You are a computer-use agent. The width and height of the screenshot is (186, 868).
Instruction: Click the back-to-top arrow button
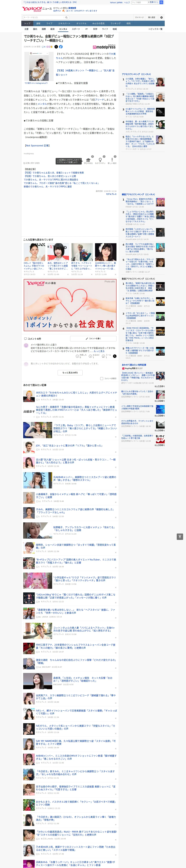click(x=180, y=537)
